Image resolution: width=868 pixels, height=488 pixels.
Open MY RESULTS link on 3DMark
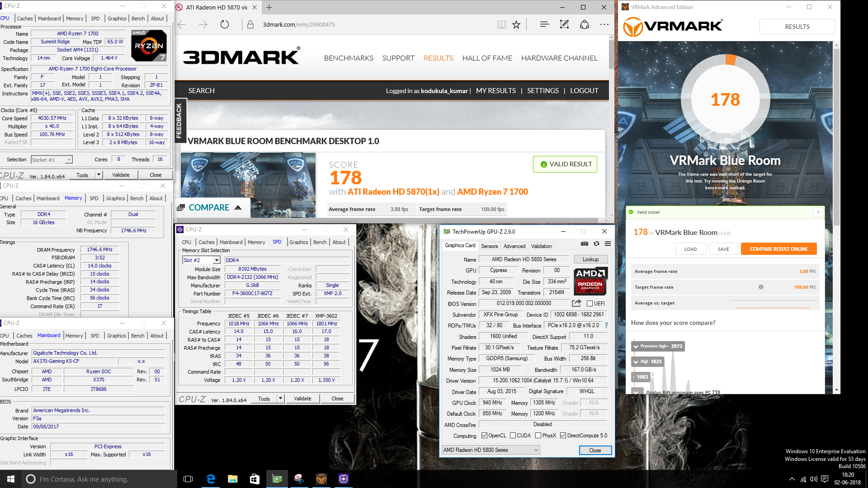point(495,90)
